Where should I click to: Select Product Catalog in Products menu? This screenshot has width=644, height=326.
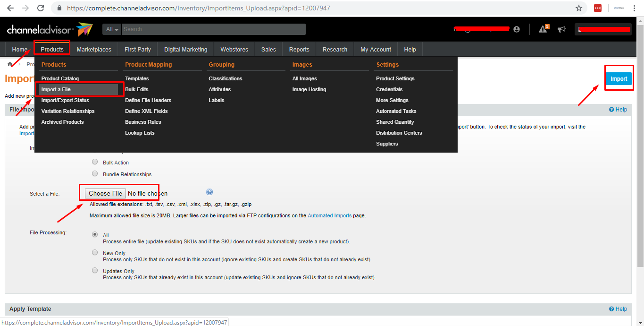tap(60, 78)
